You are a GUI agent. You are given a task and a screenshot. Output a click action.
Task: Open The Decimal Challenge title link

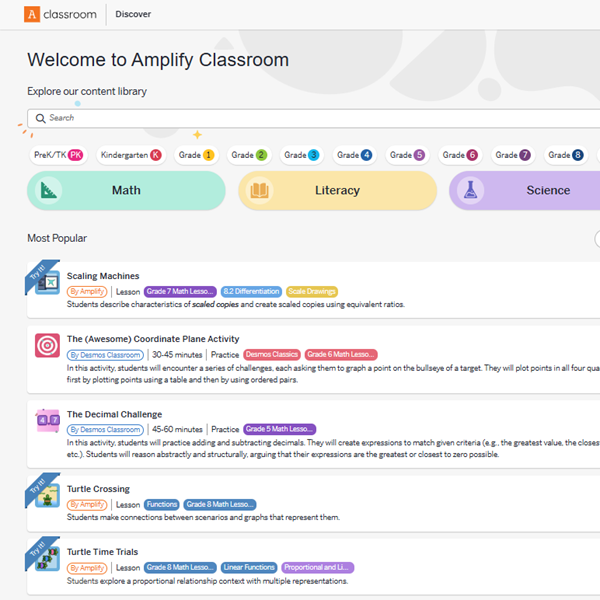point(114,414)
